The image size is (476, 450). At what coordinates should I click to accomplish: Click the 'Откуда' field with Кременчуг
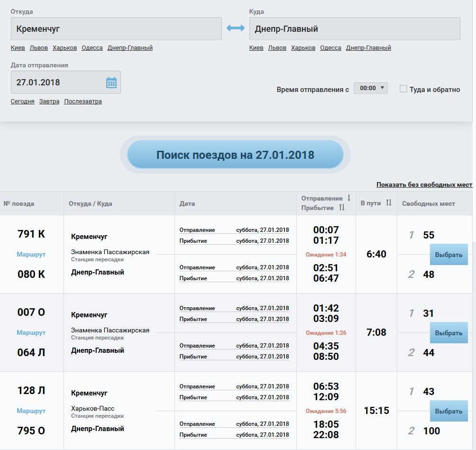click(116, 29)
